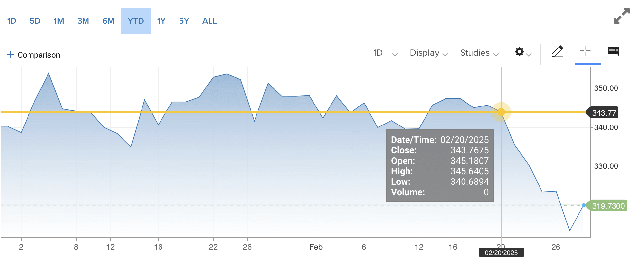Click the Close 343.7675 tooltip value

(470, 150)
